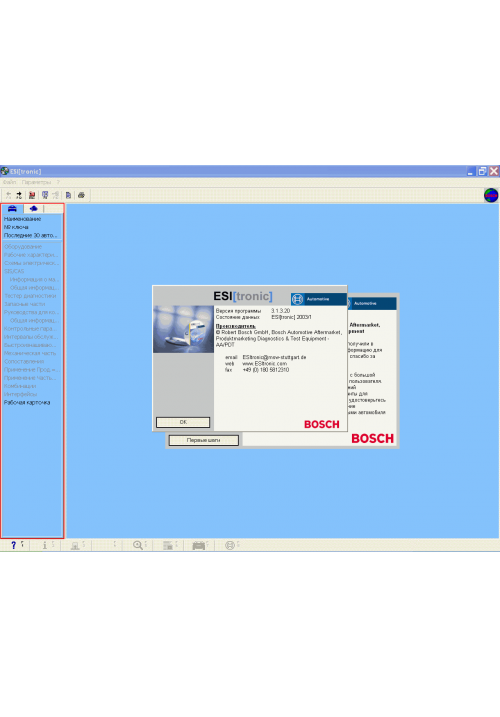Image resolution: width=500 pixels, height=717 pixels.
Task: Click the red book toolbar icon
Action: coord(32,195)
